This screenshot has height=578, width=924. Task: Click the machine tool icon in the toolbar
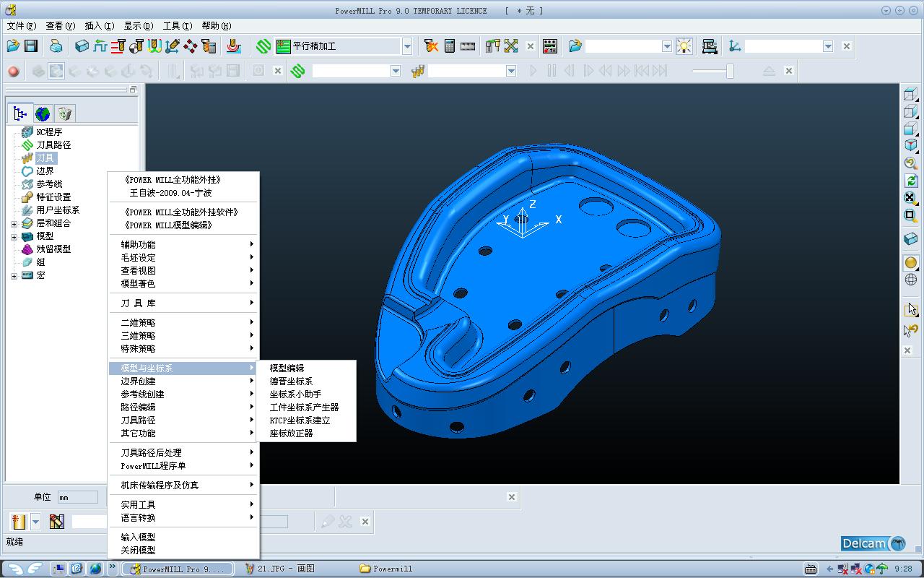click(710, 46)
